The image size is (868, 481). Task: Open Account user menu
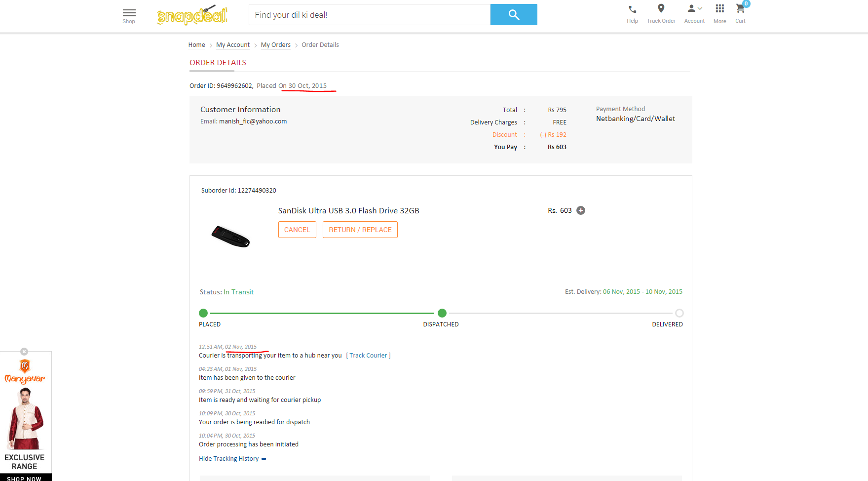click(x=694, y=14)
